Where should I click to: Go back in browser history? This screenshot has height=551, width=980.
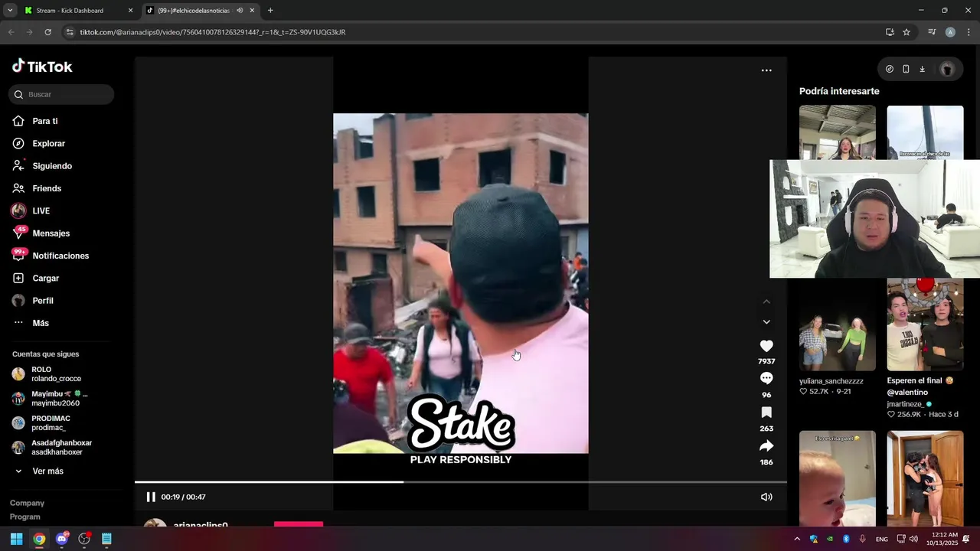click(11, 32)
